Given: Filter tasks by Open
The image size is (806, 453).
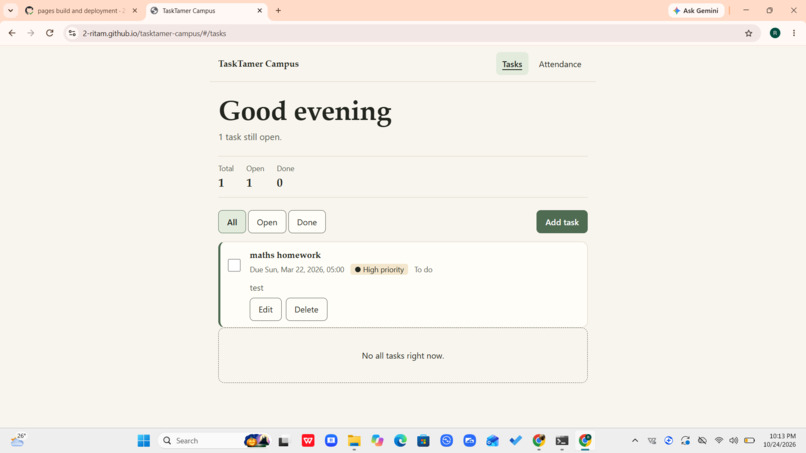Looking at the screenshot, I should 267,222.
